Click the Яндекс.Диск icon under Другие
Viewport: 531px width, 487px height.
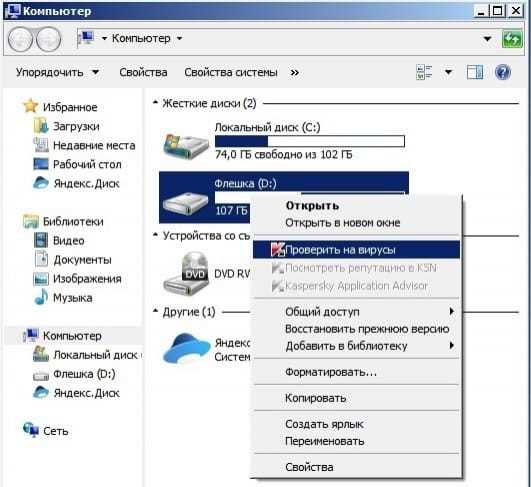click(186, 349)
